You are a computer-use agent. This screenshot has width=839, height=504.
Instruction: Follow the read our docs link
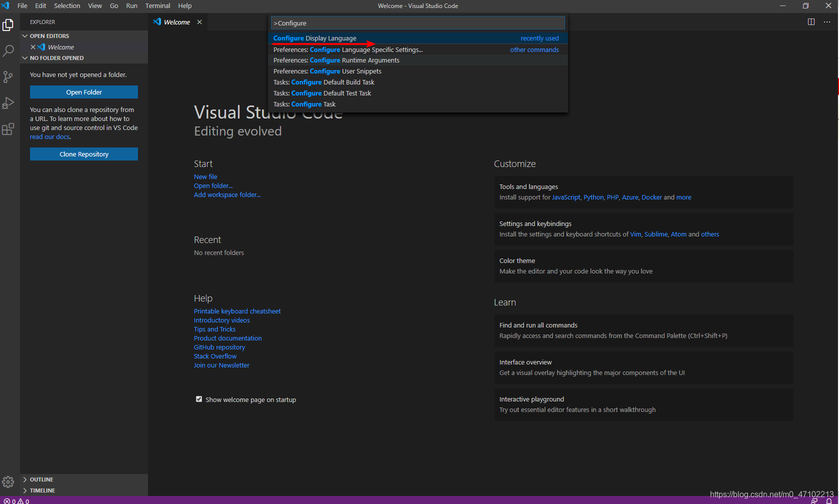[x=49, y=136]
